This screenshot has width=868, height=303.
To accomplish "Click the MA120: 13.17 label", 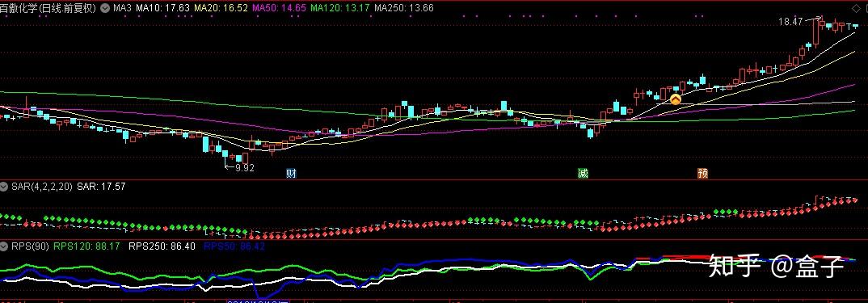I will click(x=339, y=8).
